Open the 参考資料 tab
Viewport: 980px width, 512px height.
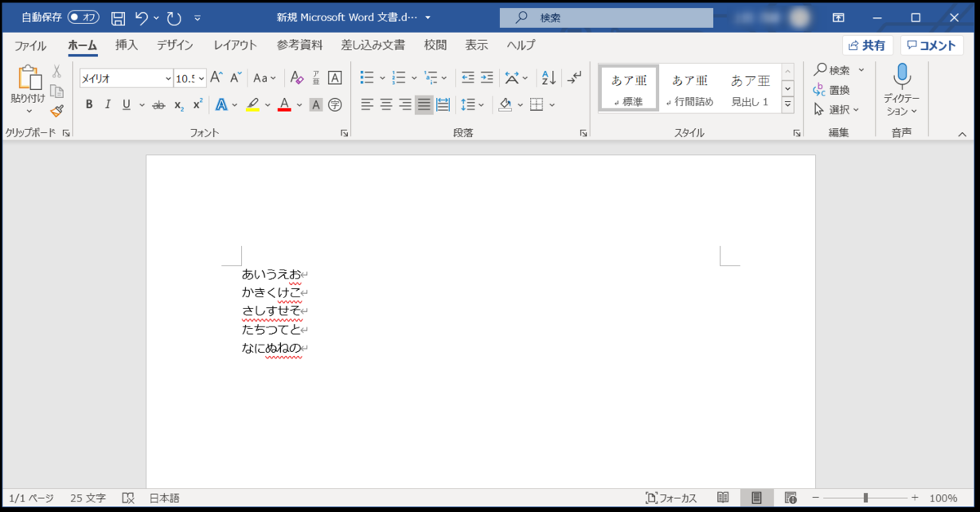point(299,46)
